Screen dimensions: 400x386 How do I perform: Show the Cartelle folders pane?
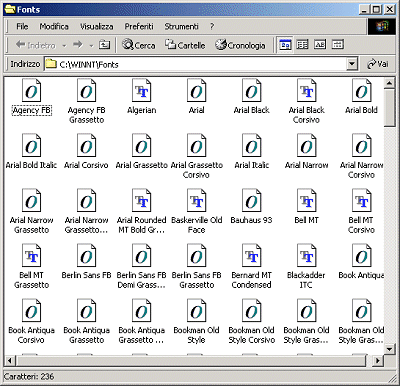click(x=185, y=45)
